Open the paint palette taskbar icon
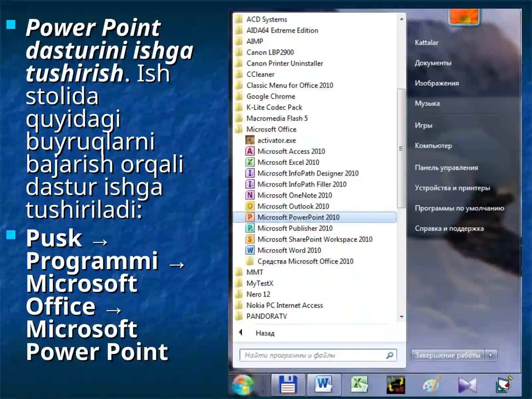This screenshot has width=532, height=399. pos(432,385)
